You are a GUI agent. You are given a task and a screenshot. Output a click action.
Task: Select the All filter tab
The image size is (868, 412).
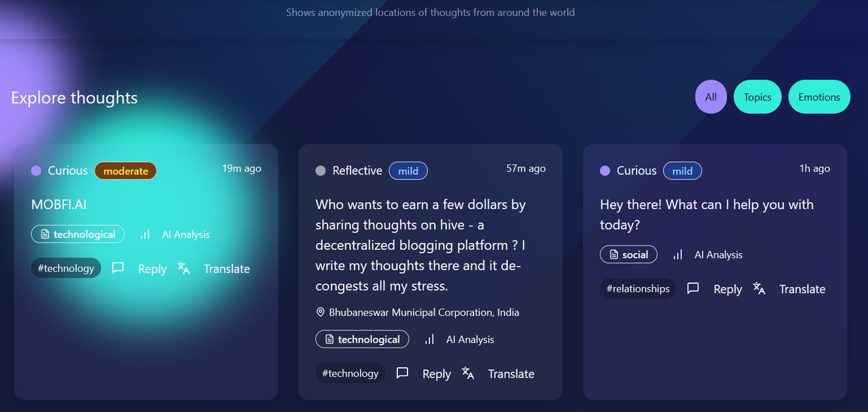point(711,97)
